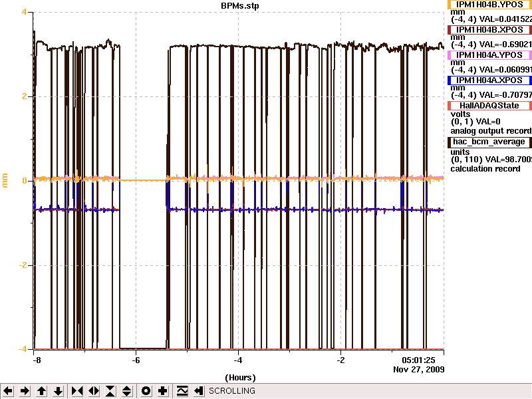
Task: Pan the graph down with the down arrow
Action: point(58,391)
